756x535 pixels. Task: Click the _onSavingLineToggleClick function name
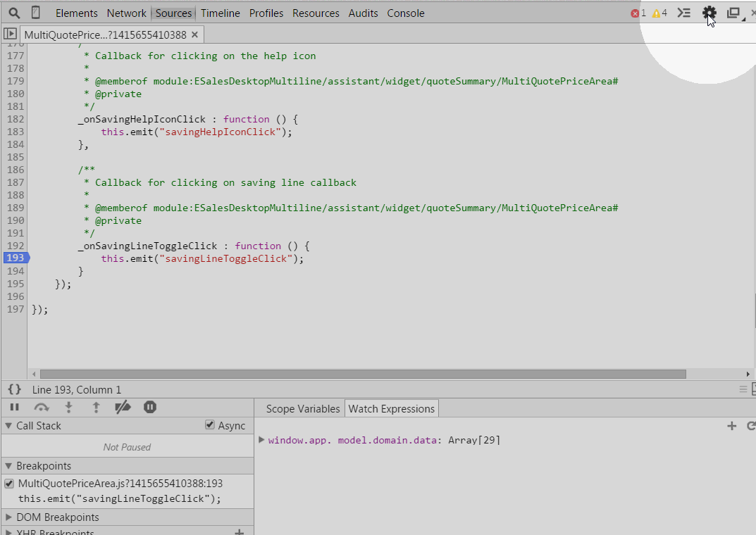(x=147, y=246)
